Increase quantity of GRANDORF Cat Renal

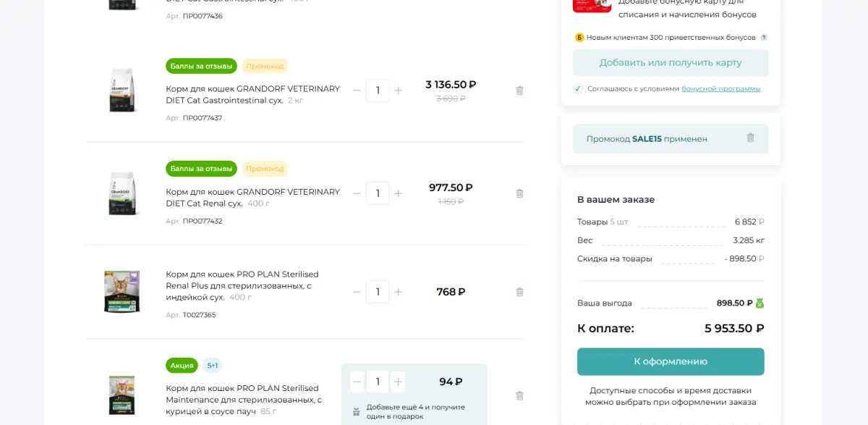pyautogui.click(x=398, y=193)
